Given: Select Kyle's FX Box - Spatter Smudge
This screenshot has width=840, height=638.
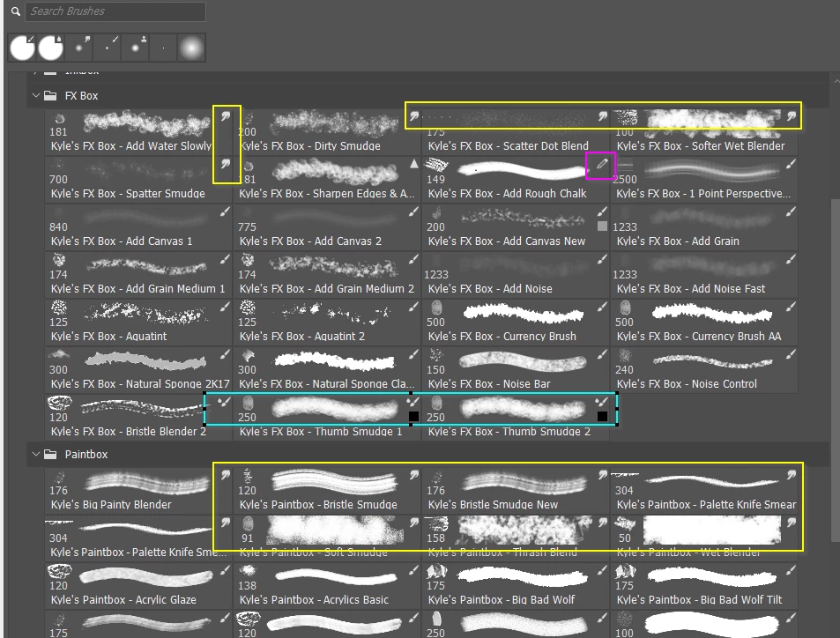Looking at the screenshot, I should (x=138, y=180).
